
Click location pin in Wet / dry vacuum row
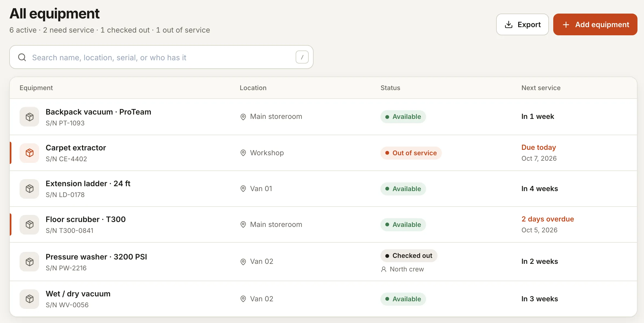click(x=243, y=299)
